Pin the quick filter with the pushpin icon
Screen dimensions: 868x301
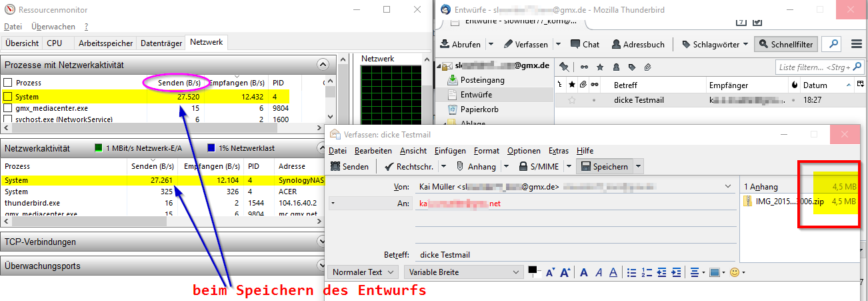[564, 67]
